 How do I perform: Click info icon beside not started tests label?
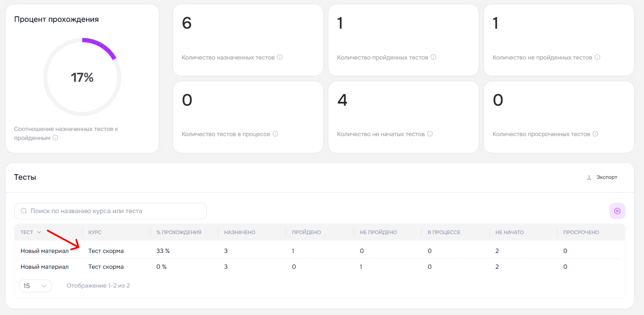point(430,134)
